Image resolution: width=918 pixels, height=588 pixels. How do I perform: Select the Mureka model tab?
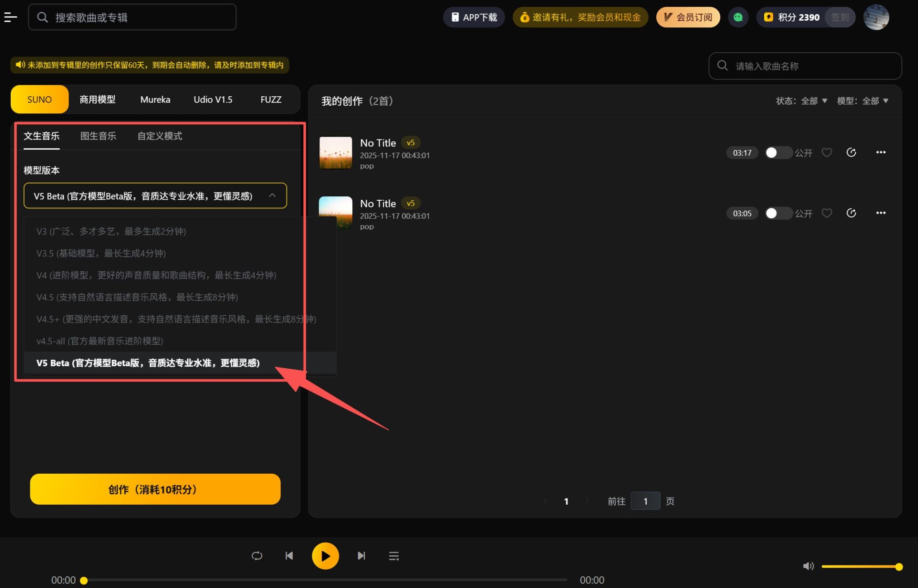tap(155, 99)
